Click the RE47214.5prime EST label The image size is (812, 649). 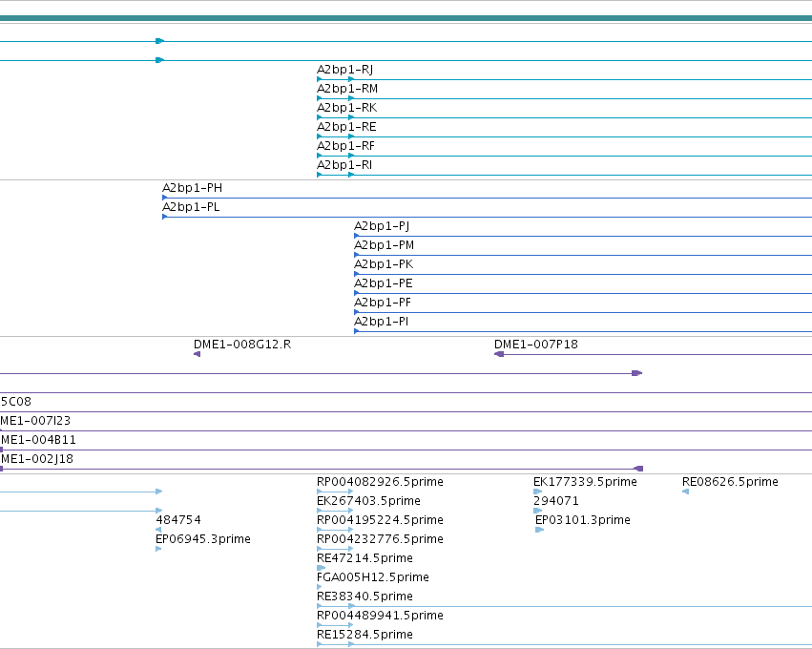click(364, 559)
